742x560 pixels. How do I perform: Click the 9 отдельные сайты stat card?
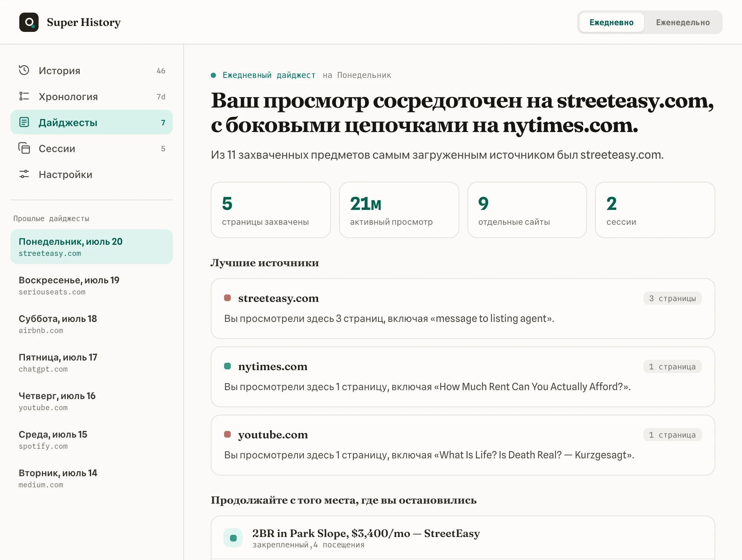pyautogui.click(x=527, y=210)
